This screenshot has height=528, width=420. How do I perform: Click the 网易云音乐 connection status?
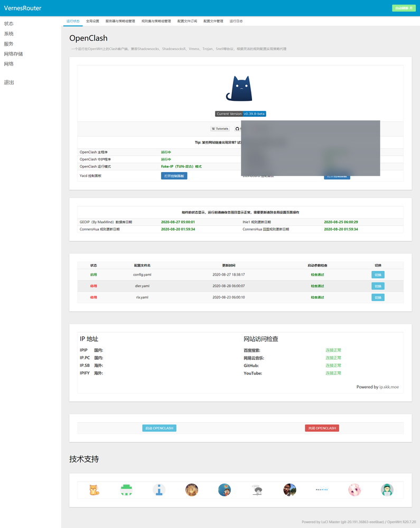pyautogui.click(x=333, y=357)
